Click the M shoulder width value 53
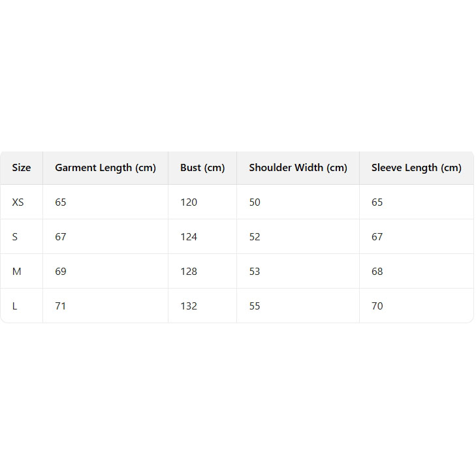The height and width of the screenshot is (476, 476). 255,272
